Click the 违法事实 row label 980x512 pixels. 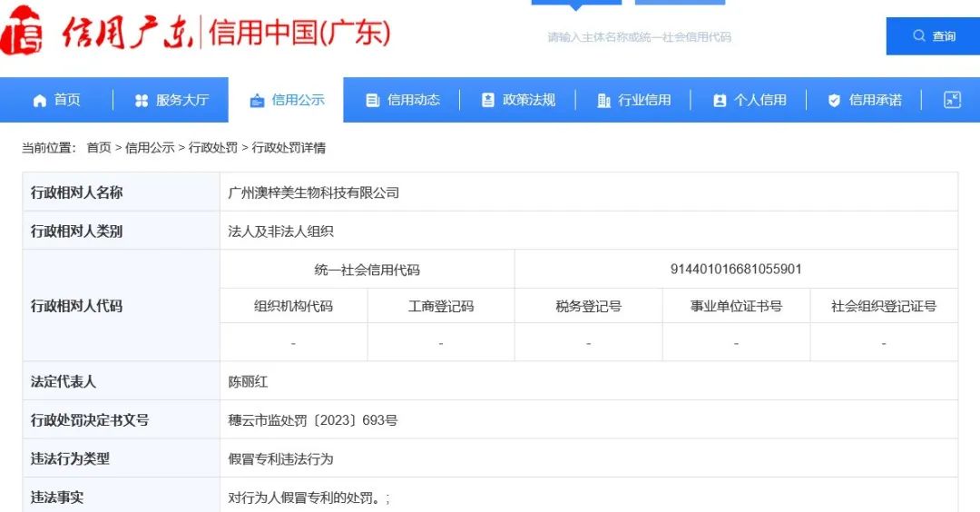pyautogui.click(x=57, y=498)
